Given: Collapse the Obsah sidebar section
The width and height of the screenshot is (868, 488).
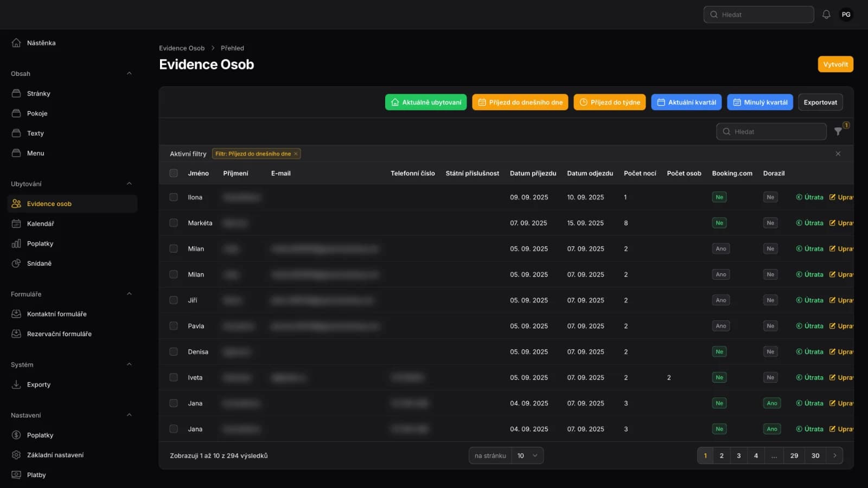Looking at the screenshot, I should (129, 74).
